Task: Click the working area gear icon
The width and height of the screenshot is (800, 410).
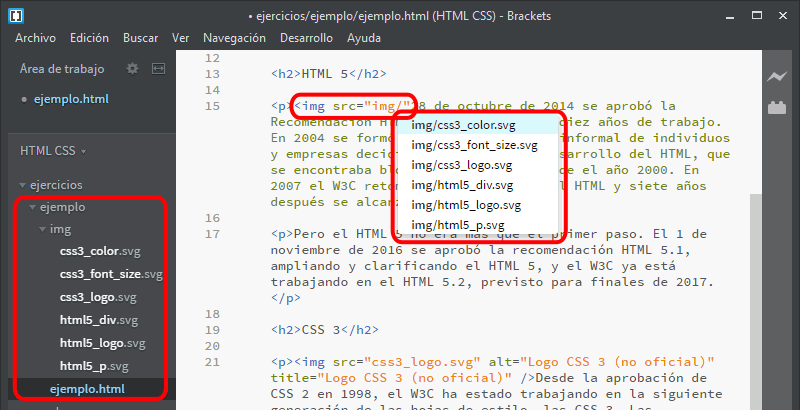Action: [132, 69]
